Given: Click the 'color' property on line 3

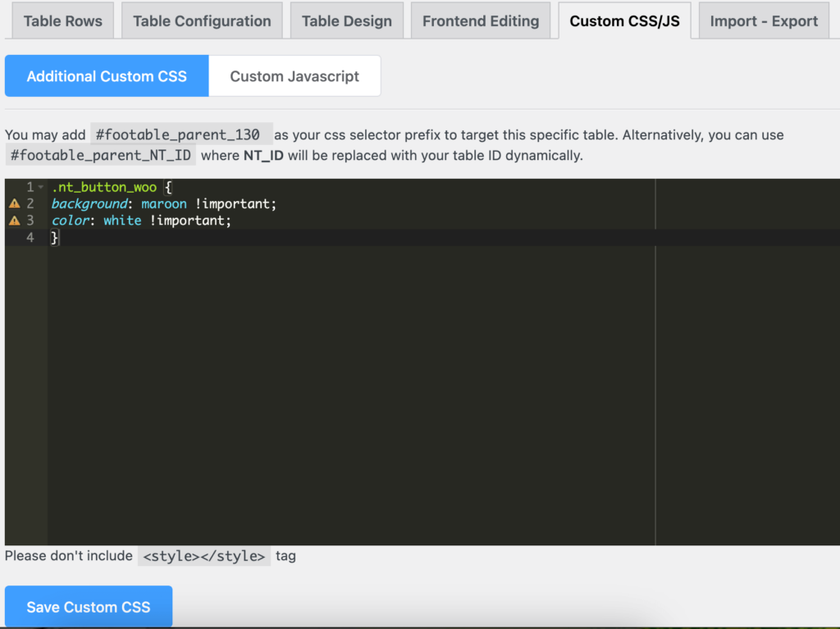Looking at the screenshot, I should click(x=71, y=221).
